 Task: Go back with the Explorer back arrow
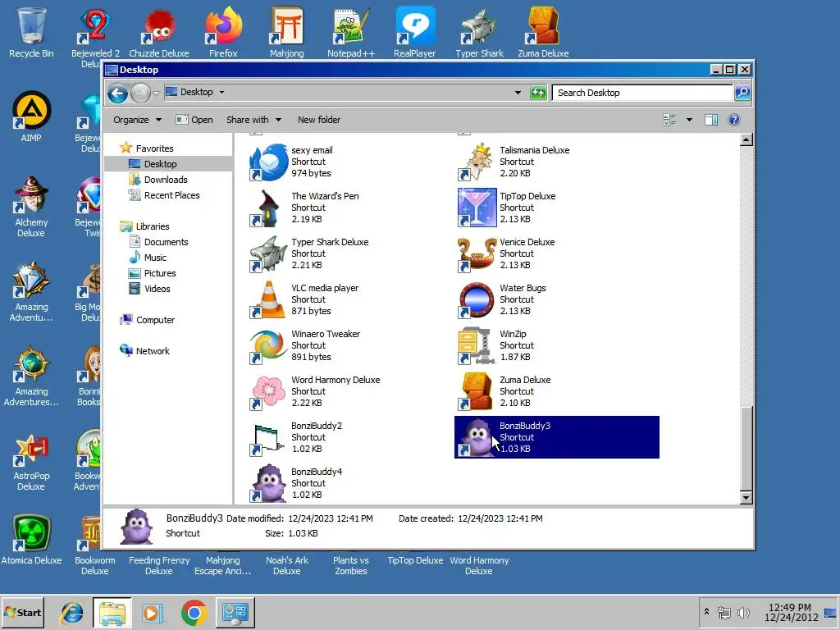tap(117, 94)
